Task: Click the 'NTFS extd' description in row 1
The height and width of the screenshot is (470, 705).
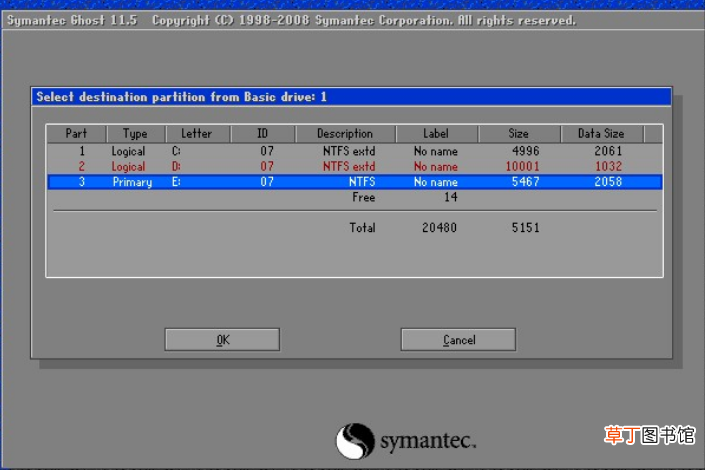Action: pyautogui.click(x=349, y=151)
